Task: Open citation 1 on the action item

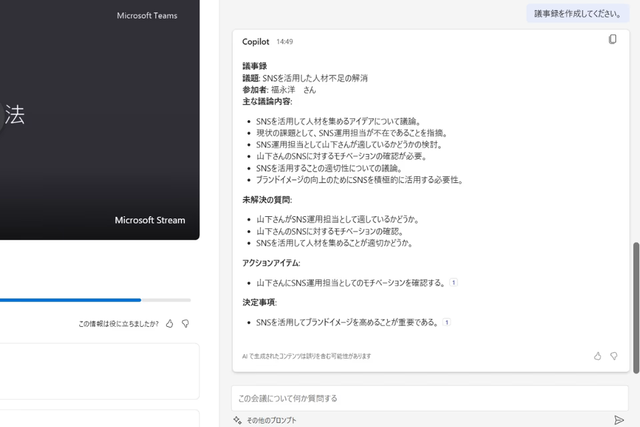Action: tap(453, 283)
